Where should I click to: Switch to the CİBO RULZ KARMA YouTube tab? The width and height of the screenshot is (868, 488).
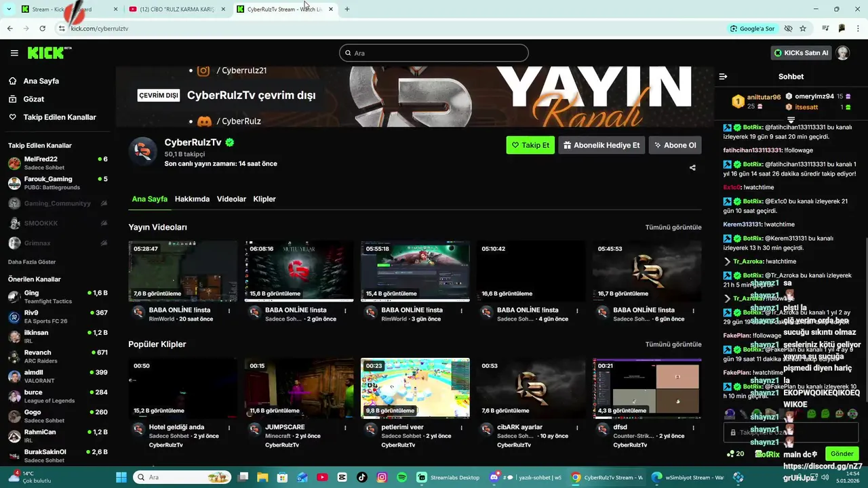pyautogui.click(x=178, y=9)
